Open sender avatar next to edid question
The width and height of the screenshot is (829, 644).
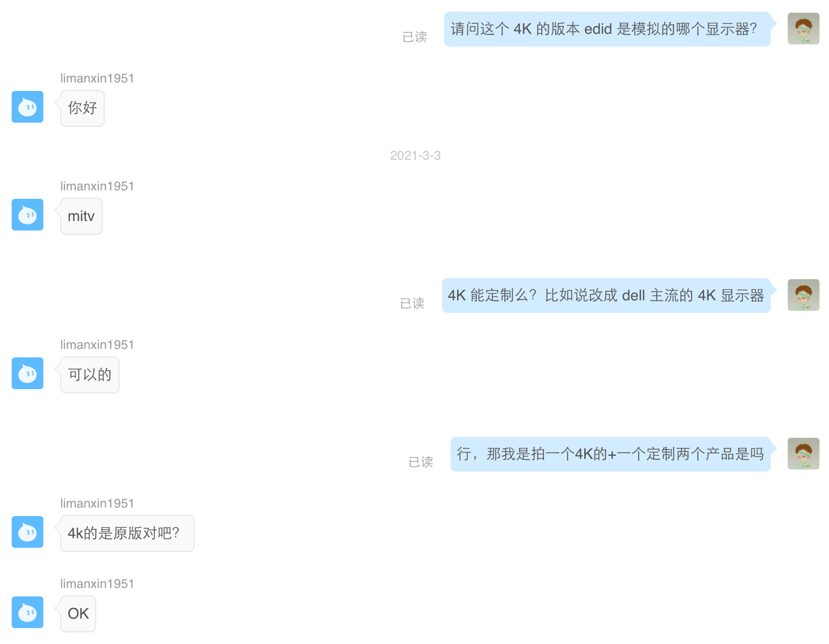[804, 29]
